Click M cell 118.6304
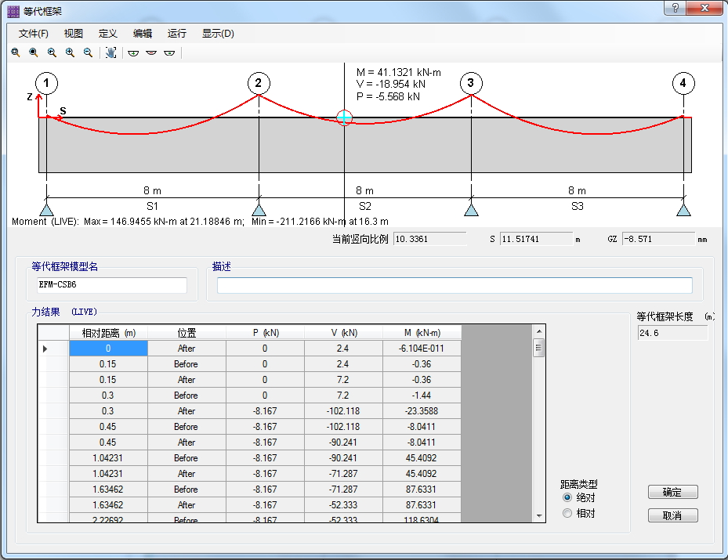The image size is (728, 560). [422, 518]
